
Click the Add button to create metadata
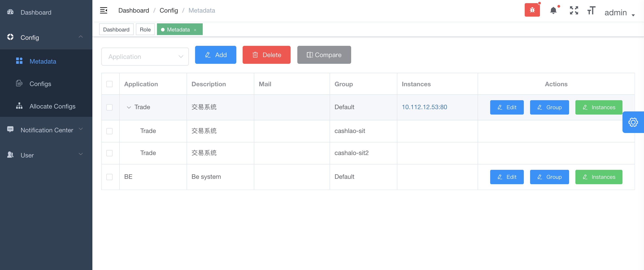(x=216, y=54)
